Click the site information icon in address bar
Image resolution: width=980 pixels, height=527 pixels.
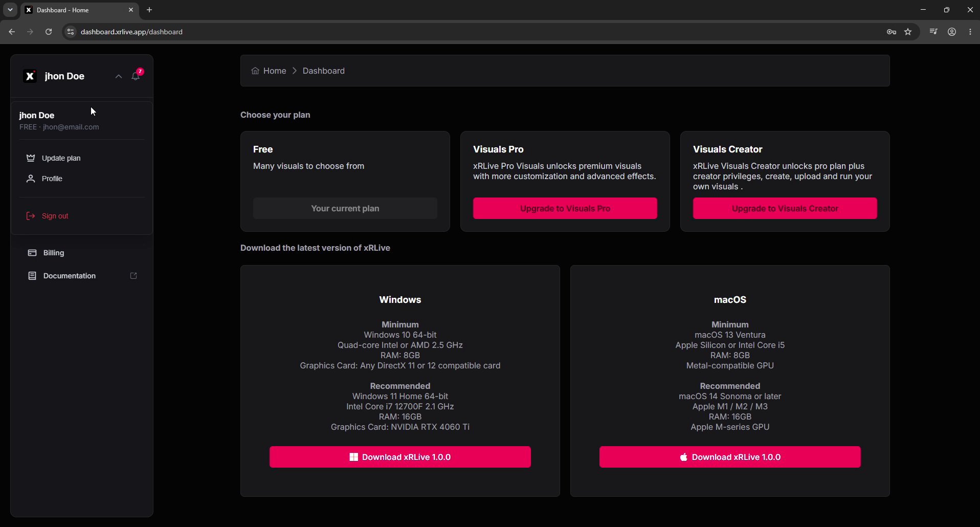click(x=71, y=32)
